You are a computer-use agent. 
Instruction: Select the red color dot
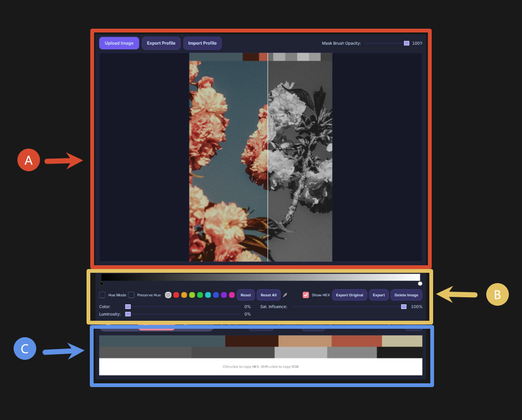pyautogui.click(x=176, y=295)
